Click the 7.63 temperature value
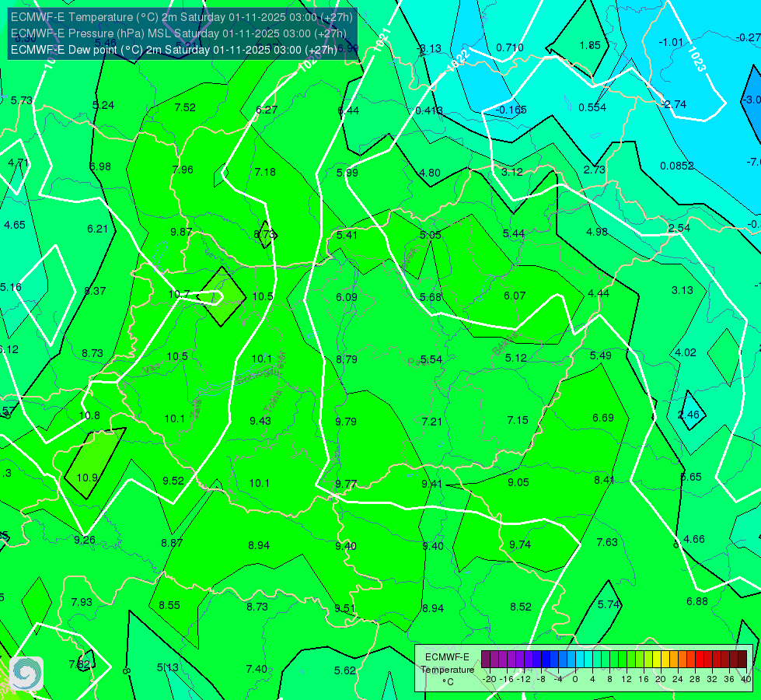The width and height of the screenshot is (761, 700). (x=606, y=541)
